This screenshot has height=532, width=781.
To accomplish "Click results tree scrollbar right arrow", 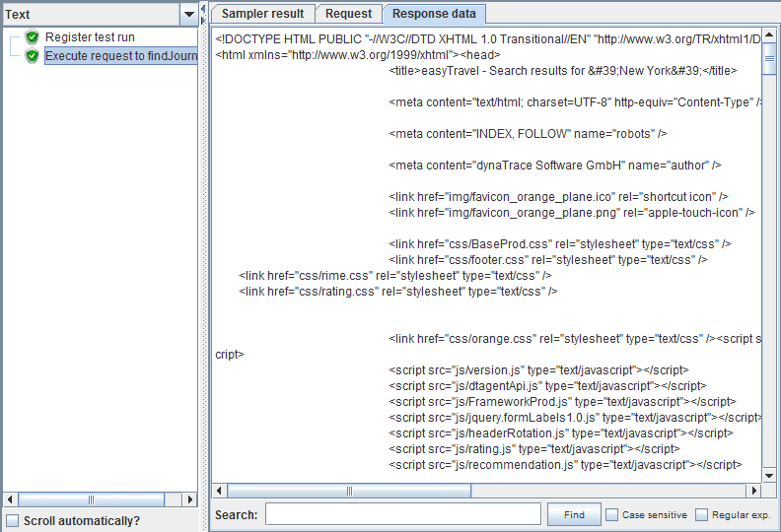I will (189, 499).
